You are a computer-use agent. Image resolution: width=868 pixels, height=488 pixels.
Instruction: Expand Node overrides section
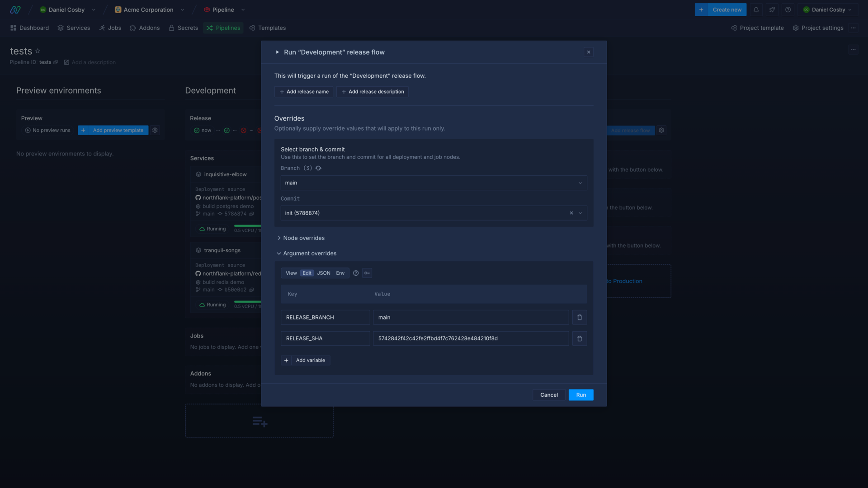[301, 238]
